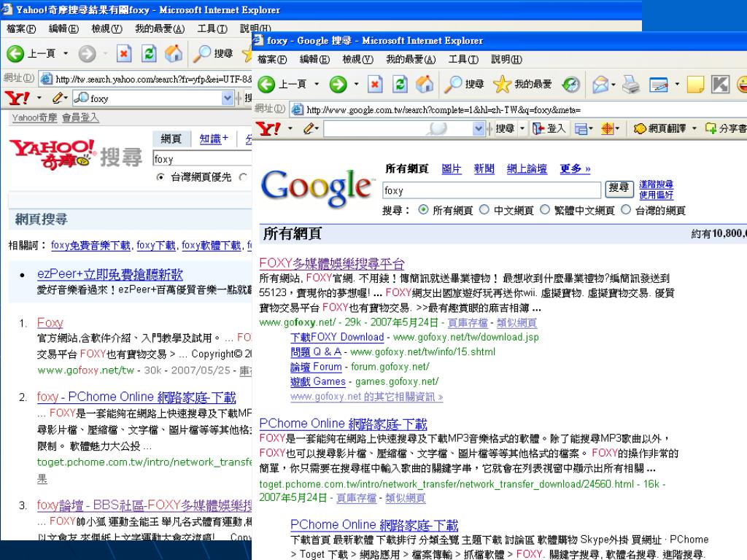The image size is (747, 560).
Task: Open 說明(H) menu in the Google window
Action: (506, 60)
